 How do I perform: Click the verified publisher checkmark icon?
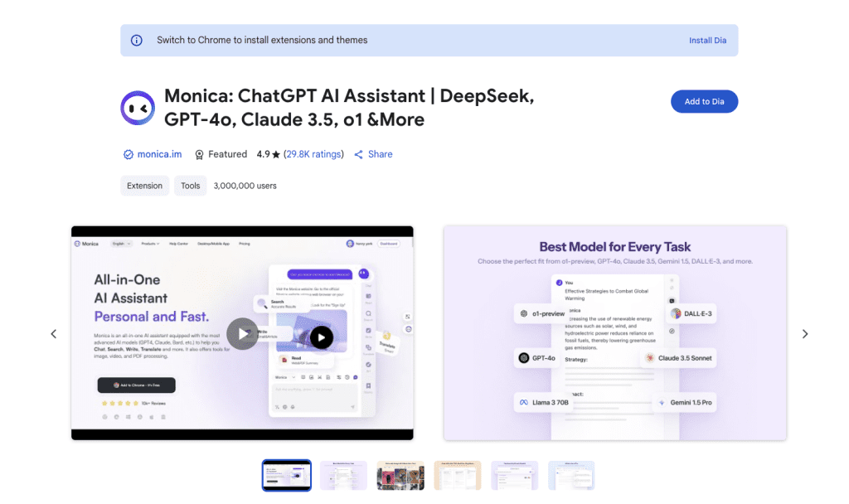[x=129, y=153]
